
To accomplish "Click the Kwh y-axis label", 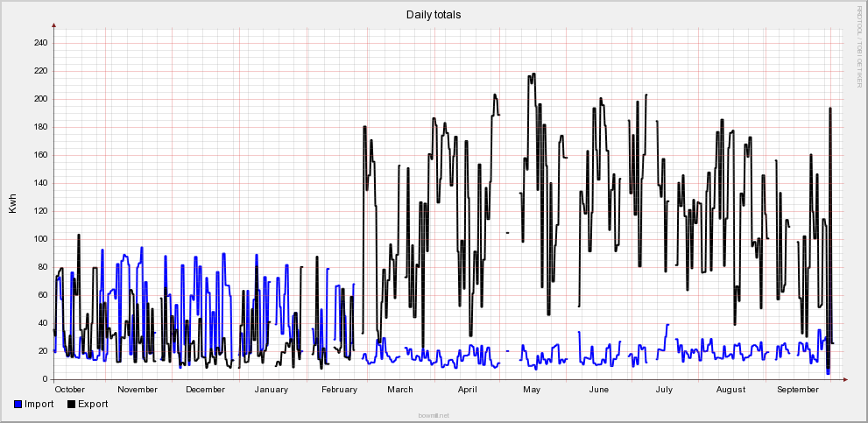I will pyautogui.click(x=12, y=204).
